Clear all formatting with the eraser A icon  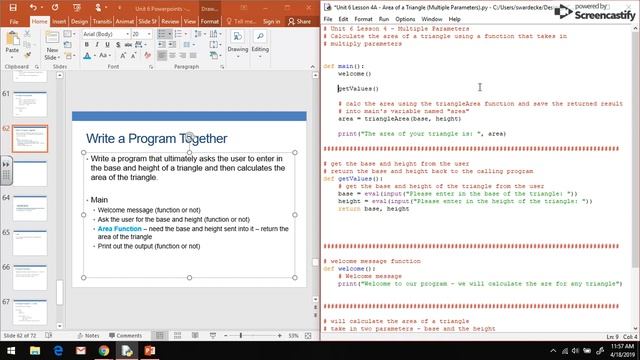pyautogui.click(x=147, y=56)
